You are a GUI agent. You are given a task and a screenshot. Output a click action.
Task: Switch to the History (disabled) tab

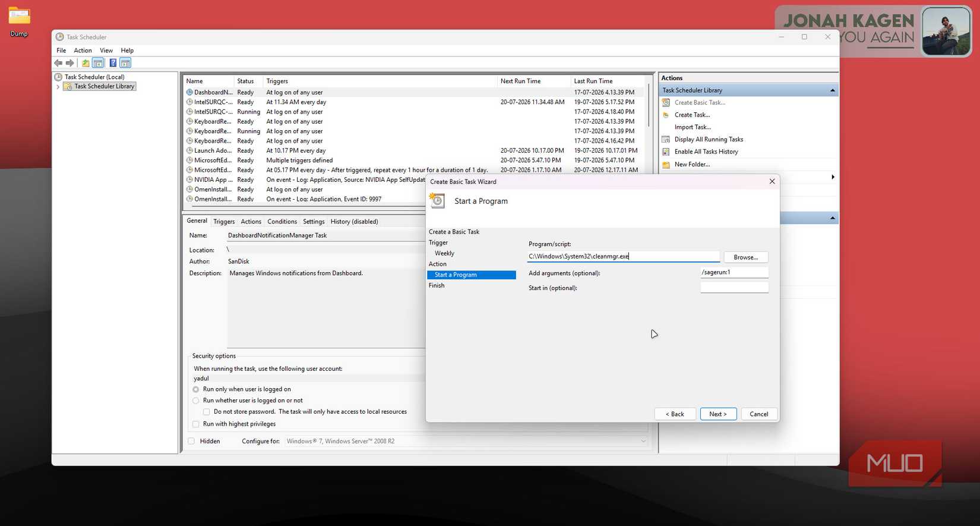tap(354, 222)
